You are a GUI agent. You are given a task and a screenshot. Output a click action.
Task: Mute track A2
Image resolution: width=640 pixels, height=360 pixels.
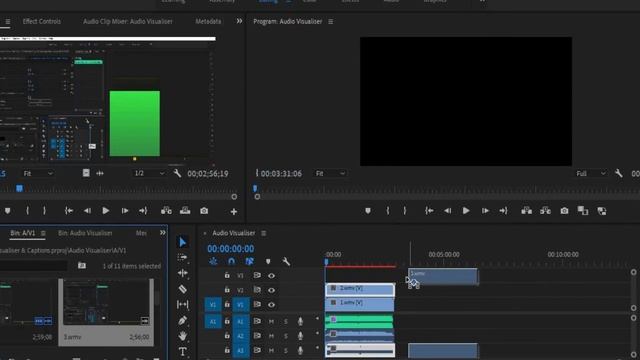click(271, 336)
